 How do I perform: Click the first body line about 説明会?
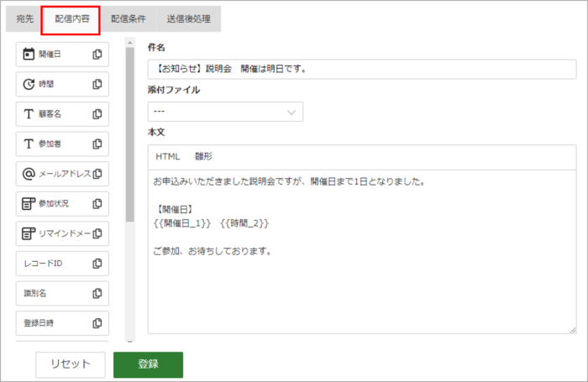289,182
